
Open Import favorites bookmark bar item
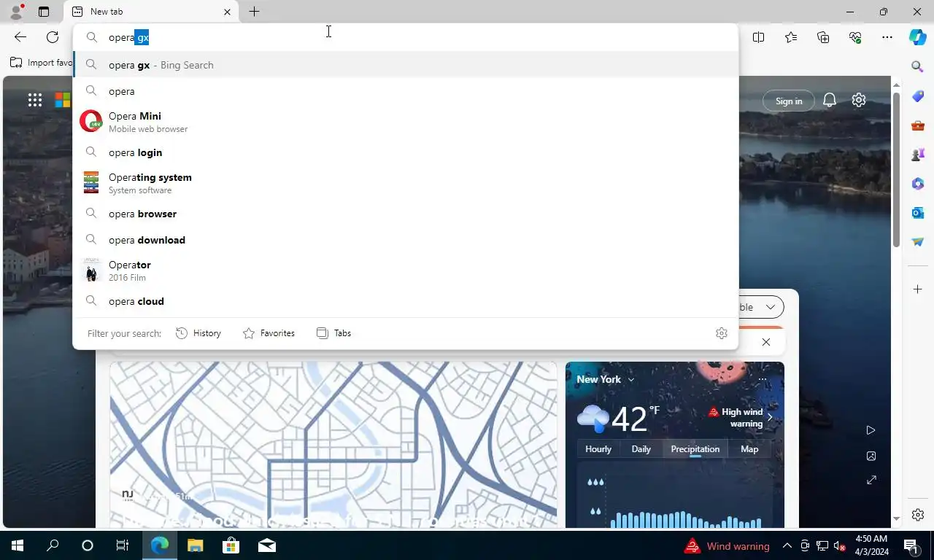tap(42, 63)
